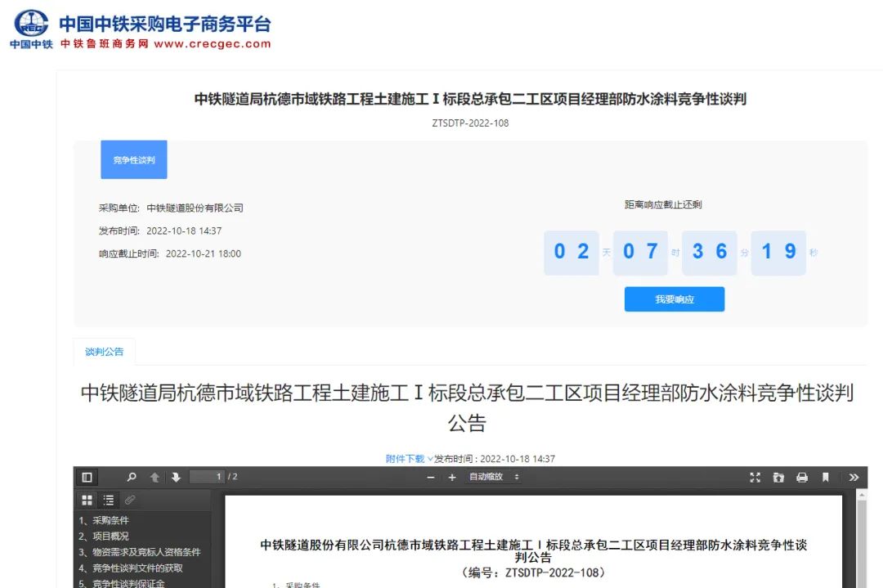Jump to outline item 4、竞争性谈判文件的获取
The height and width of the screenshot is (588, 883).
130,568
